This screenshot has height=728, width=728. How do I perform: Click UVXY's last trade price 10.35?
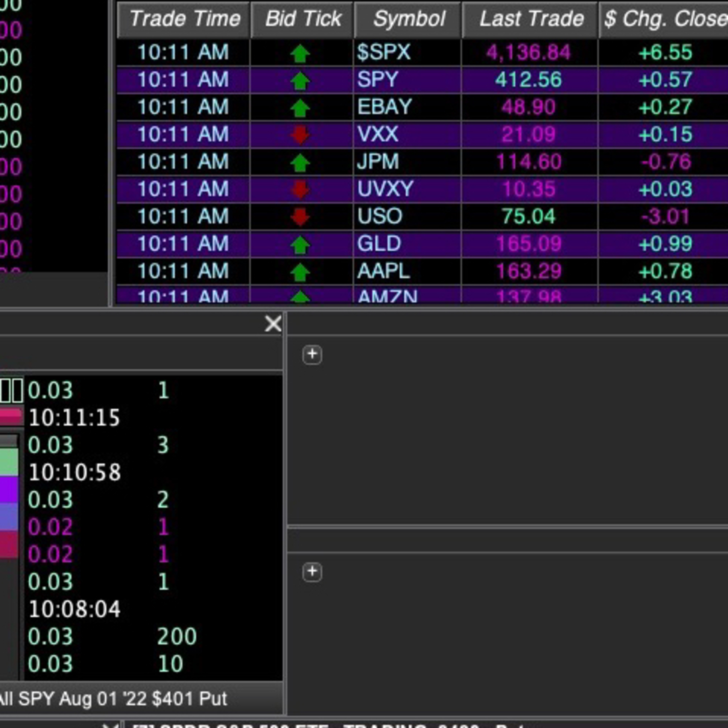coord(529,189)
